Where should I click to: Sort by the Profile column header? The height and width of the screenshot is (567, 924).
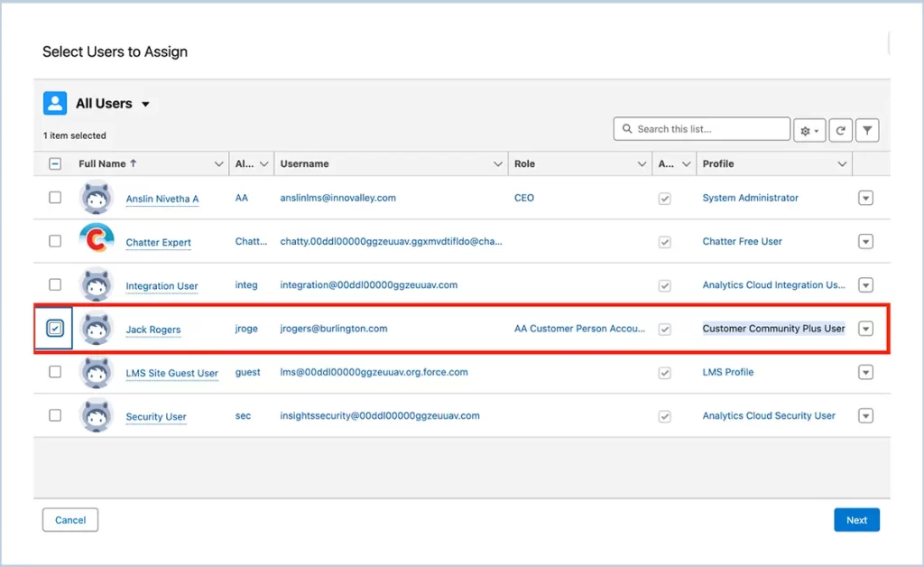click(717, 163)
